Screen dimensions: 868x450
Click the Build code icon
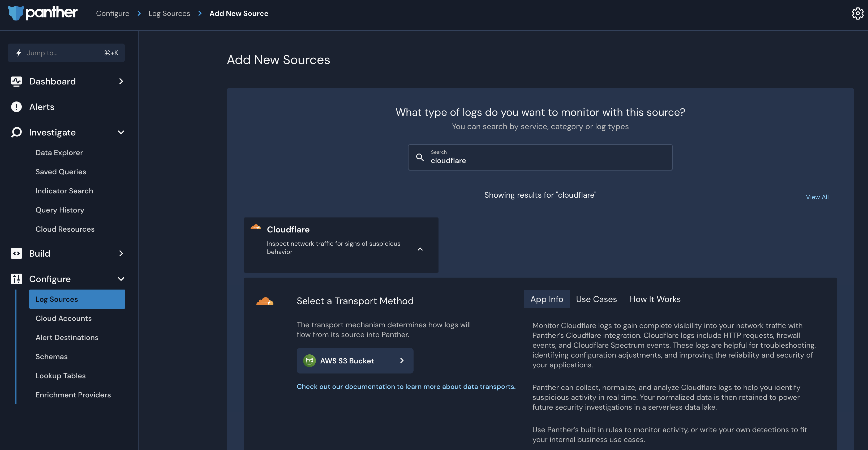16,253
